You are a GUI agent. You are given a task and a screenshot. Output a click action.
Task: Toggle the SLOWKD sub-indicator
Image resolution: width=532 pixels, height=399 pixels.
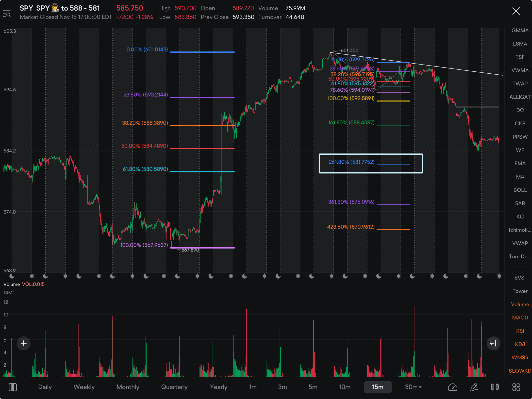coord(520,371)
